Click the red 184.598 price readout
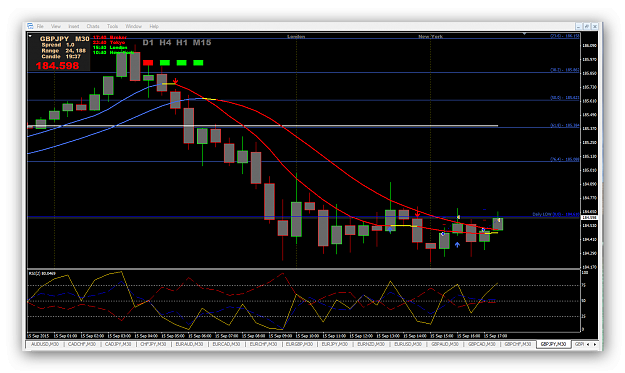Screen dimensions: 625x373 (x=57, y=66)
